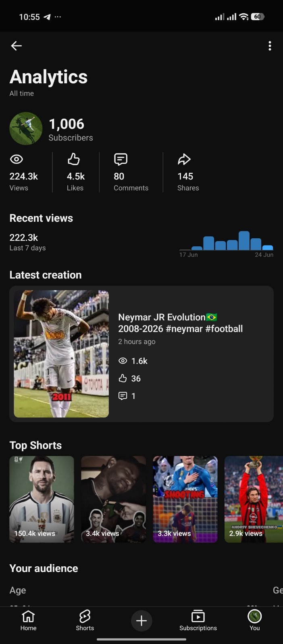Open the Short with 3.4k views
The width and height of the screenshot is (283, 644).
pos(113,499)
